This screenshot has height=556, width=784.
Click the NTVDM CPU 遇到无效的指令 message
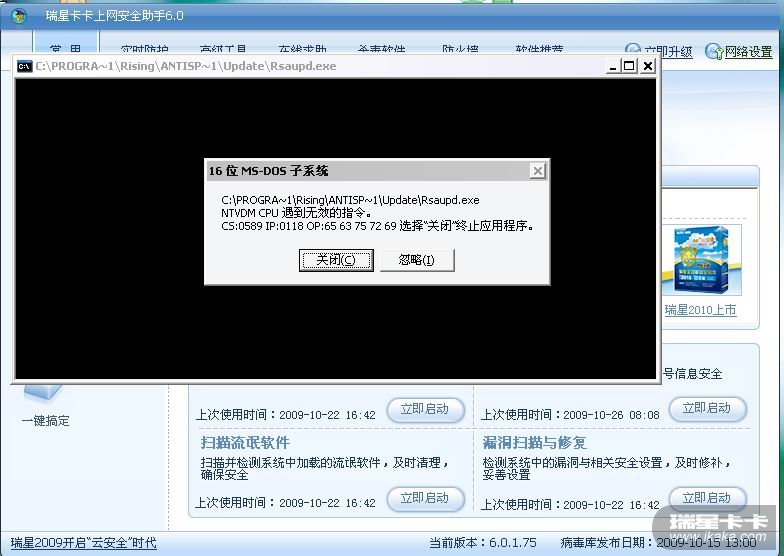[296, 213]
